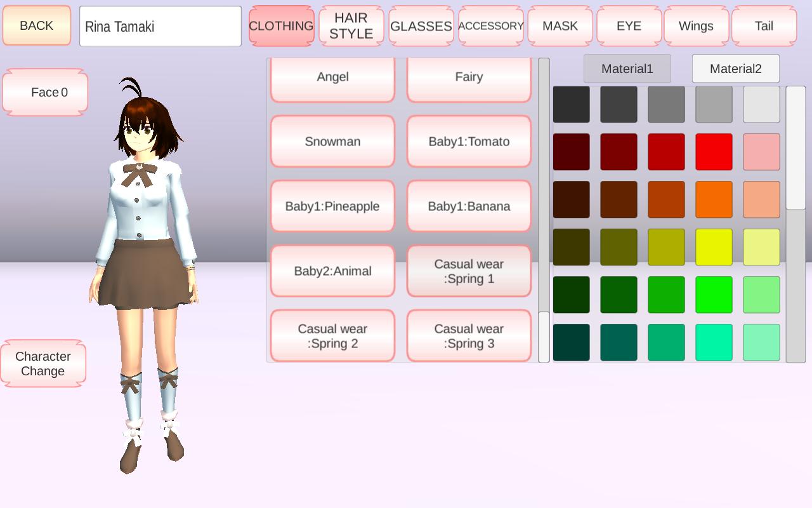
Task: Pick the Baby1:Tomato outfit
Action: tap(469, 142)
